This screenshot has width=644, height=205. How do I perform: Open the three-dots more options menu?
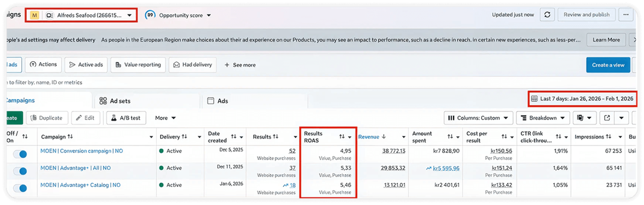tap(626, 15)
